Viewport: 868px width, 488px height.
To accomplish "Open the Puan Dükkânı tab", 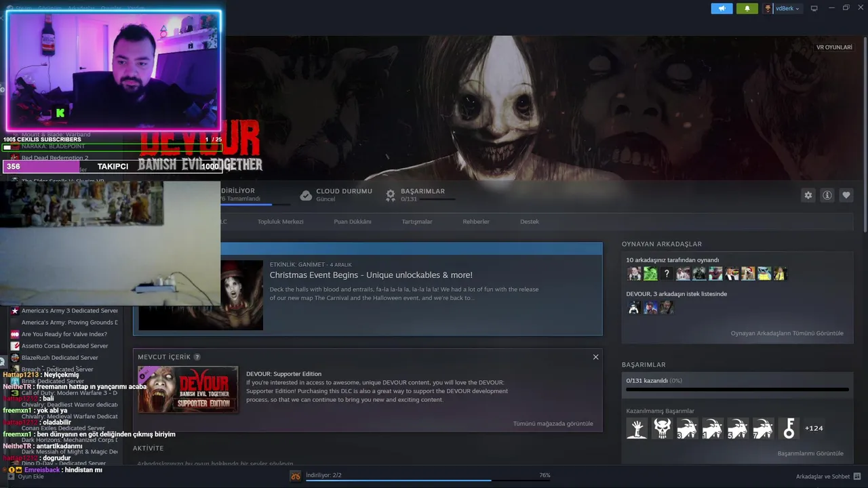I will pyautogui.click(x=353, y=222).
